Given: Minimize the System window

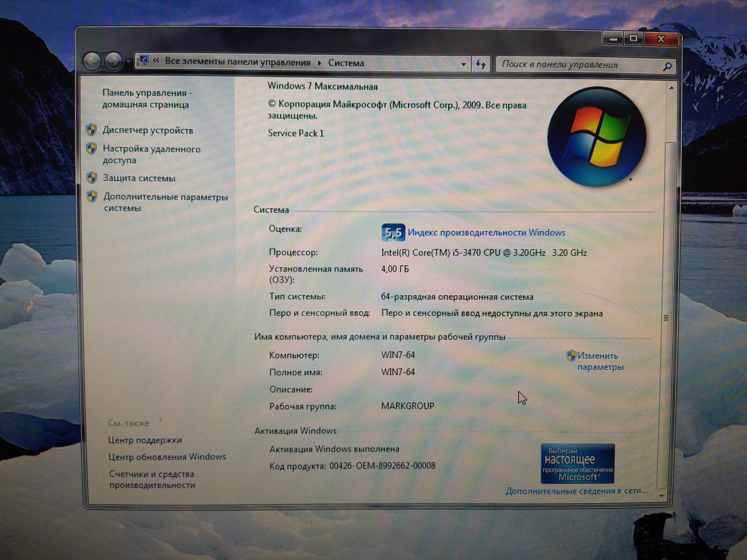Looking at the screenshot, I should tap(614, 39).
